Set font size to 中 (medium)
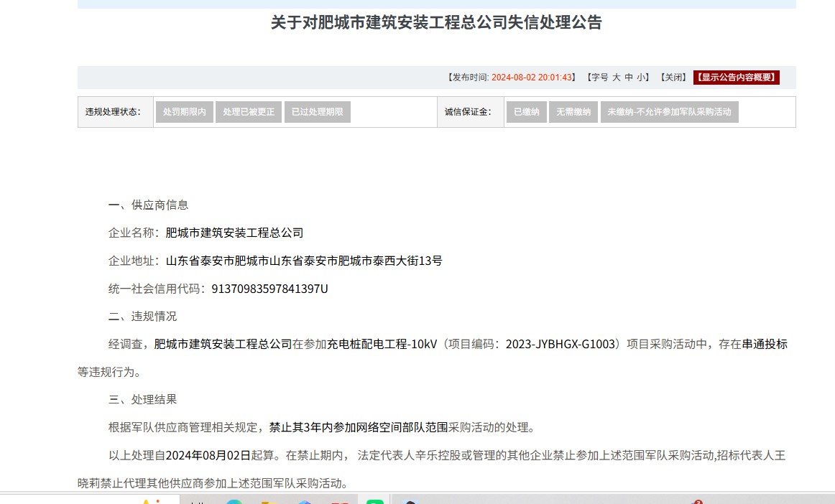Viewport: 835px width, 504px height. (629, 78)
